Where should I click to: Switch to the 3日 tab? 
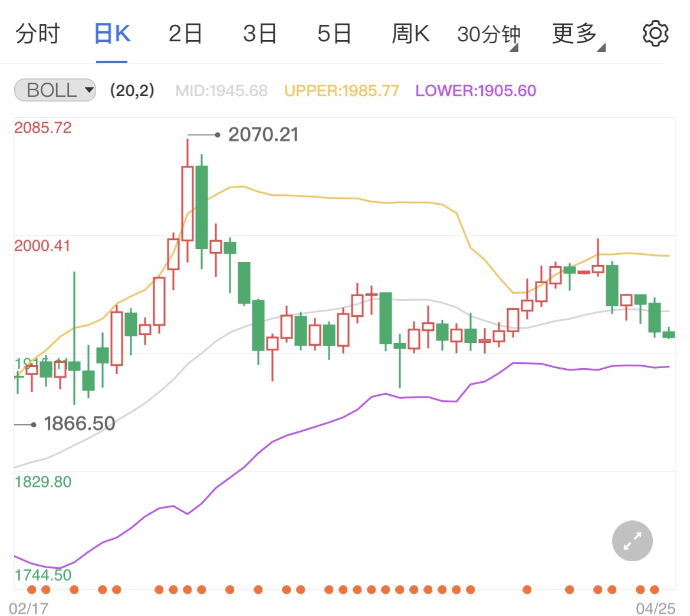pos(259,33)
